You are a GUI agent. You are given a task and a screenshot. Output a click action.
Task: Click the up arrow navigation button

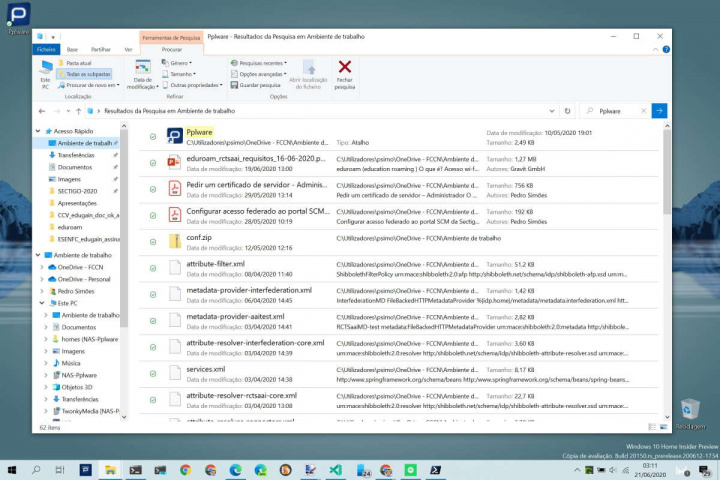click(x=76, y=111)
